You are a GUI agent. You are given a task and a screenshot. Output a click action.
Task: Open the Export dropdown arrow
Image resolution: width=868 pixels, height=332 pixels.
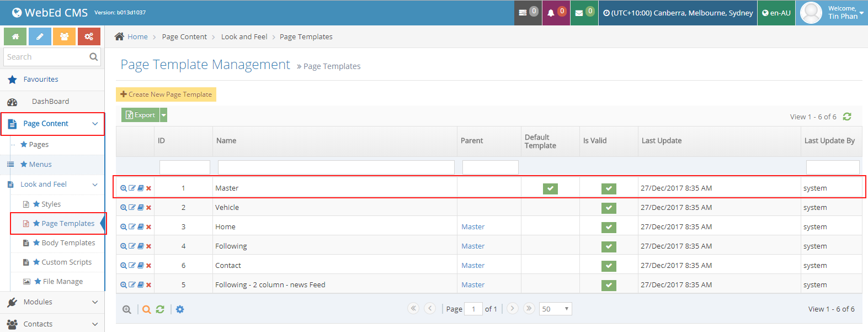click(x=163, y=115)
